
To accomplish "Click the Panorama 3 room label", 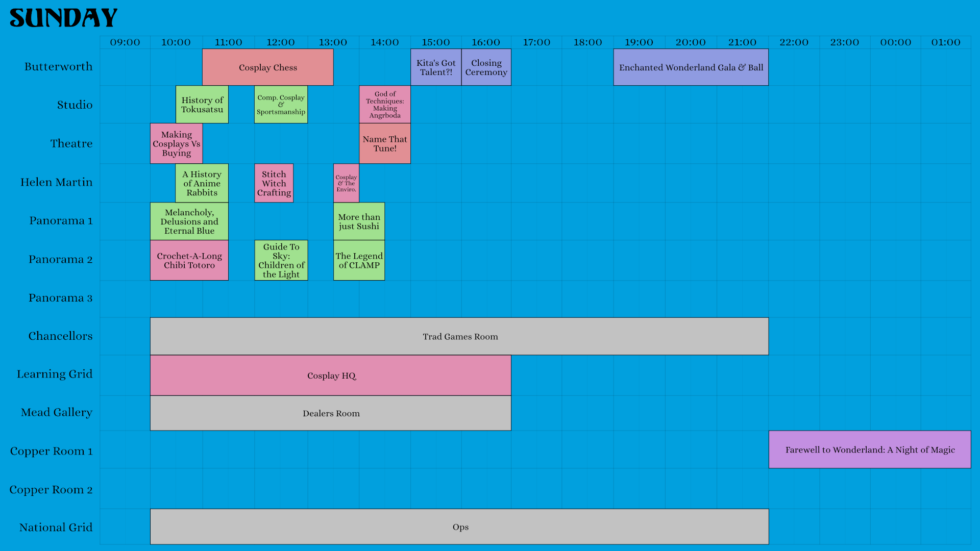I will [61, 297].
